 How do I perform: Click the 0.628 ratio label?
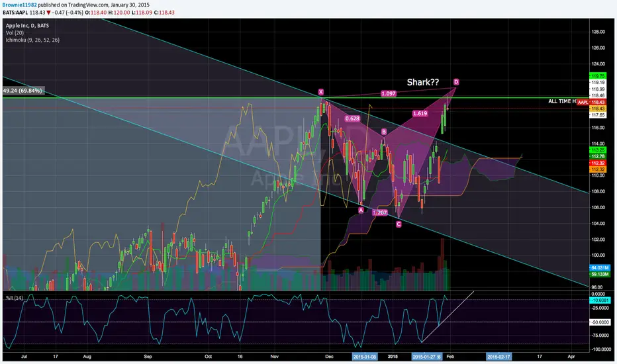[x=352, y=118]
